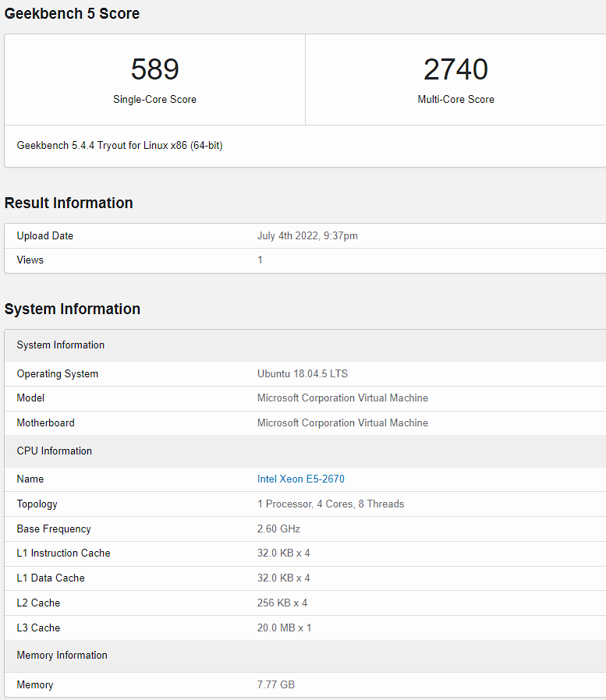Click the Topology value with 4 Cores
This screenshot has height=700, width=606.
[x=331, y=504]
